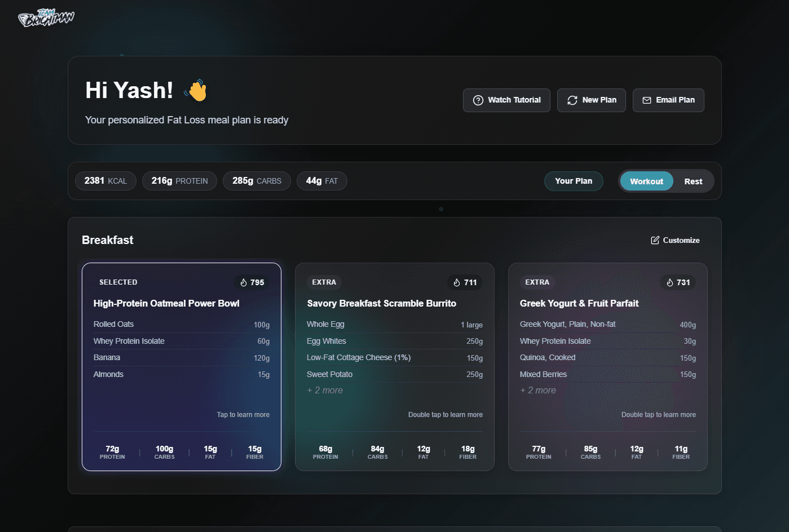
Task: Switch to Rest day mode
Action: (693, 181)
